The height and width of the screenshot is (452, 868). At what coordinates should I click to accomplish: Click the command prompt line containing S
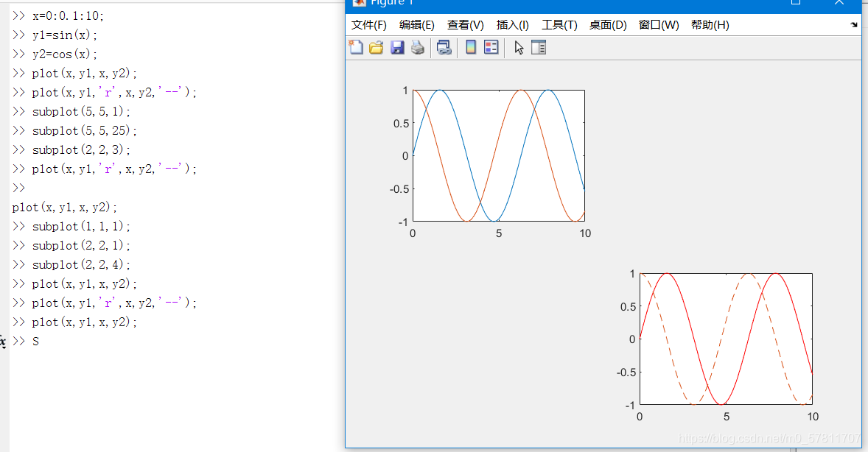pyautogui.click(x=26, y=342)
